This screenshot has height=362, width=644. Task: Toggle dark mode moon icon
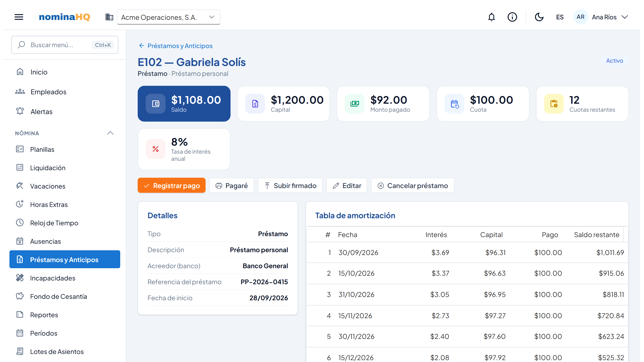click(539, 17)
